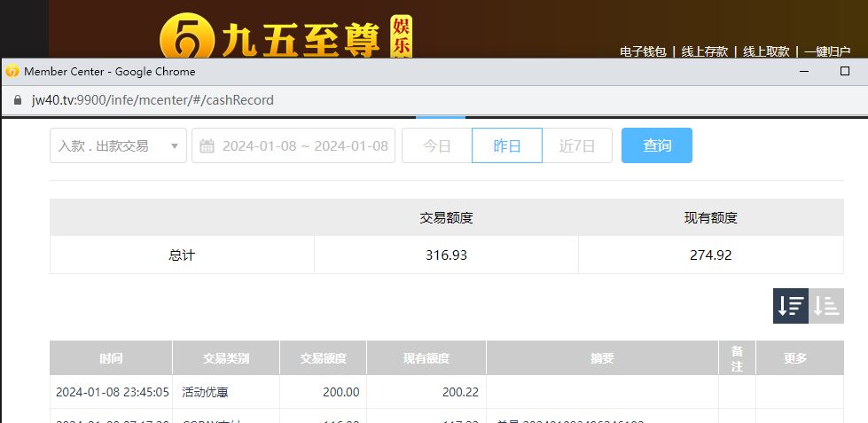Click the timestamp 2024-01-08 23:45:05

[113, 393]
